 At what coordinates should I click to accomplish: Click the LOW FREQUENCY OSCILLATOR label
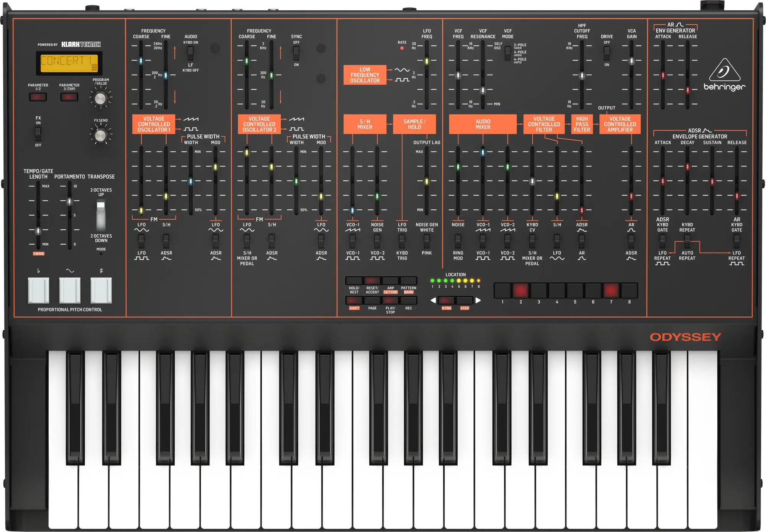(x=365, y=75)
